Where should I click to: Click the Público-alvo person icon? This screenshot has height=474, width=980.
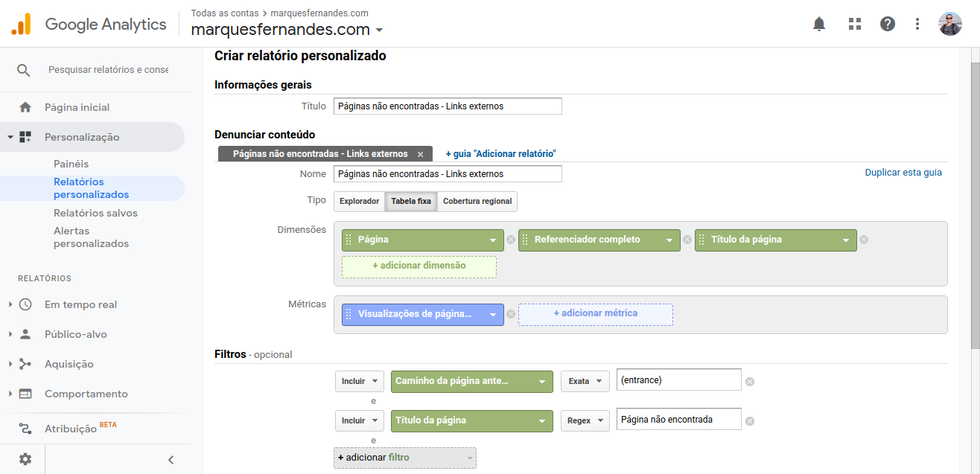point(25,334)
